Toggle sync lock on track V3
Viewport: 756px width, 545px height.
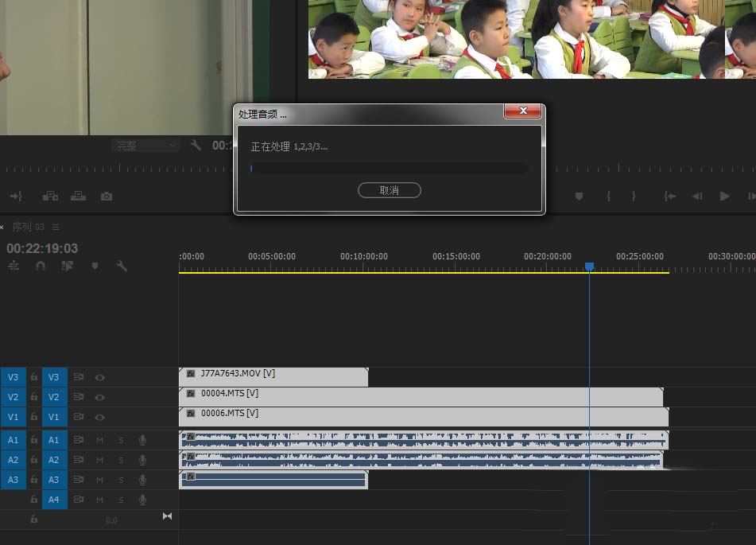click(x=79, y=377)
